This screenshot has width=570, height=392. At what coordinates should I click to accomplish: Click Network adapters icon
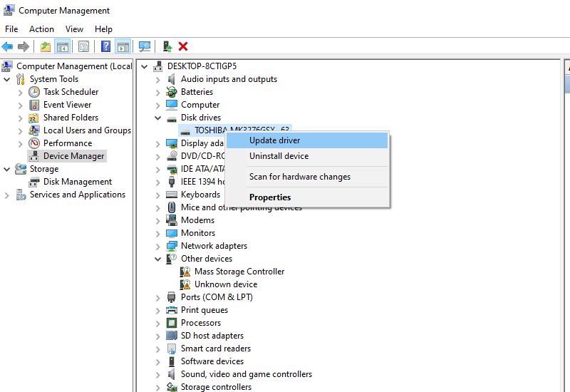coord(172,246)
